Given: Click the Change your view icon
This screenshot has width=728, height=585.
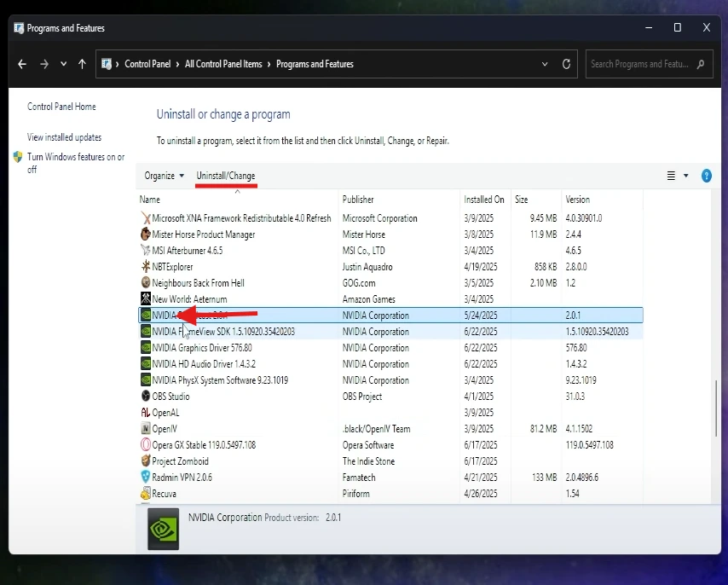Looking at the screenshot, I should pos(671,176).
